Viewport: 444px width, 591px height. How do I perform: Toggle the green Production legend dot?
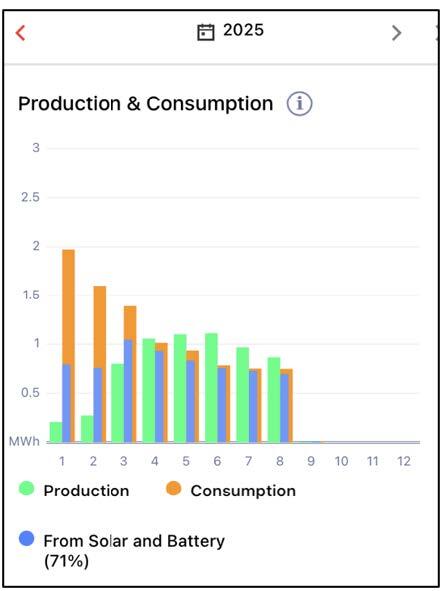pyautogui.click(x=26, y=489)
